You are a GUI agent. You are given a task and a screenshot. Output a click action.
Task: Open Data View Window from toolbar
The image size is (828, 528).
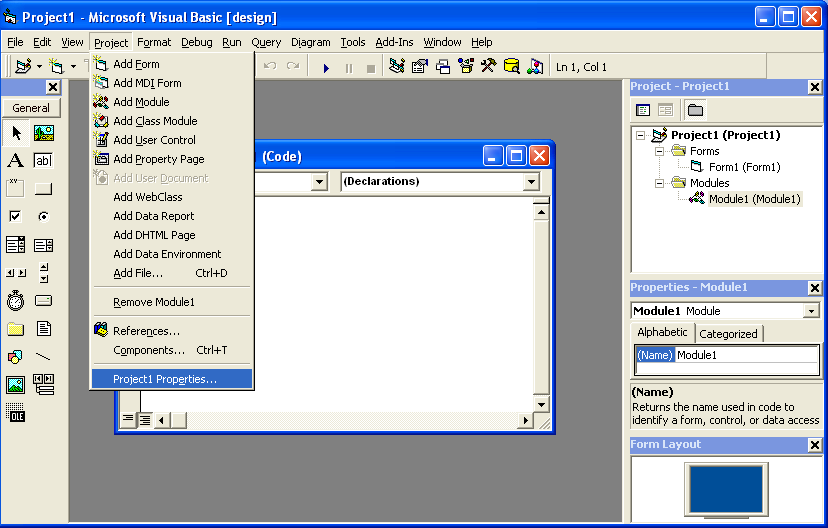click(512, 67)
